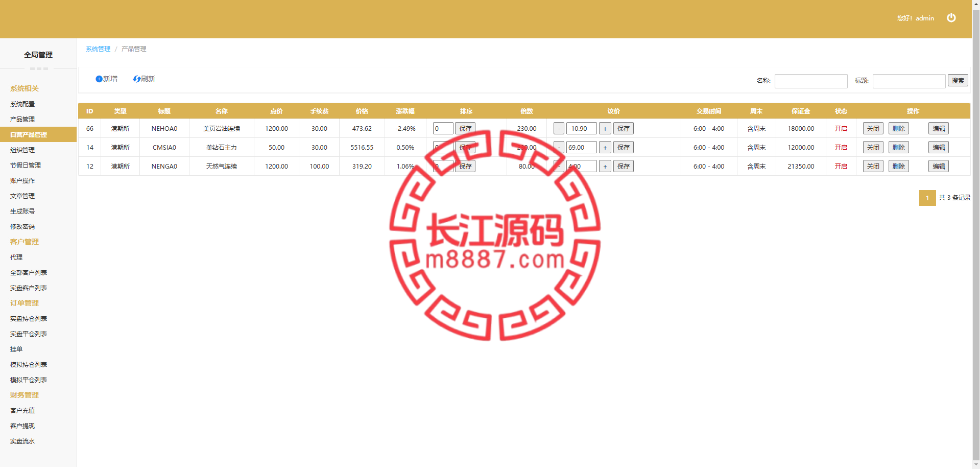
Task: Open 生成账号 in sidebar
Action: click(x=22, y=211)
